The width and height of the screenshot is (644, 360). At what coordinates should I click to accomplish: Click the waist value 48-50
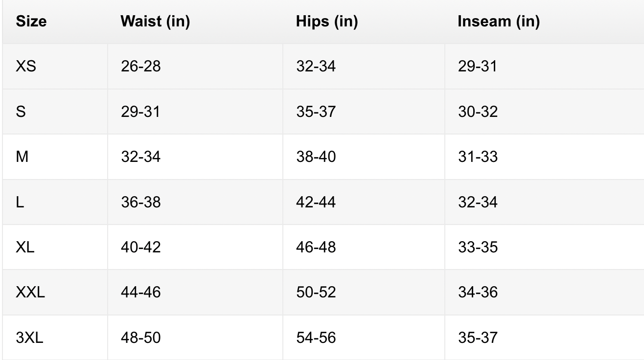(140, 337)
